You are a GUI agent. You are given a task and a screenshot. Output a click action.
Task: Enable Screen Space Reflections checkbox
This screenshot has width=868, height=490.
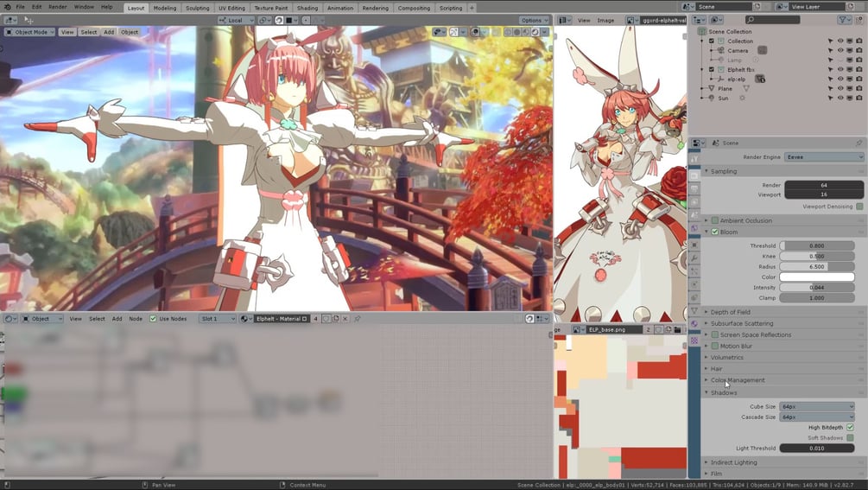(x=714, y=335)
